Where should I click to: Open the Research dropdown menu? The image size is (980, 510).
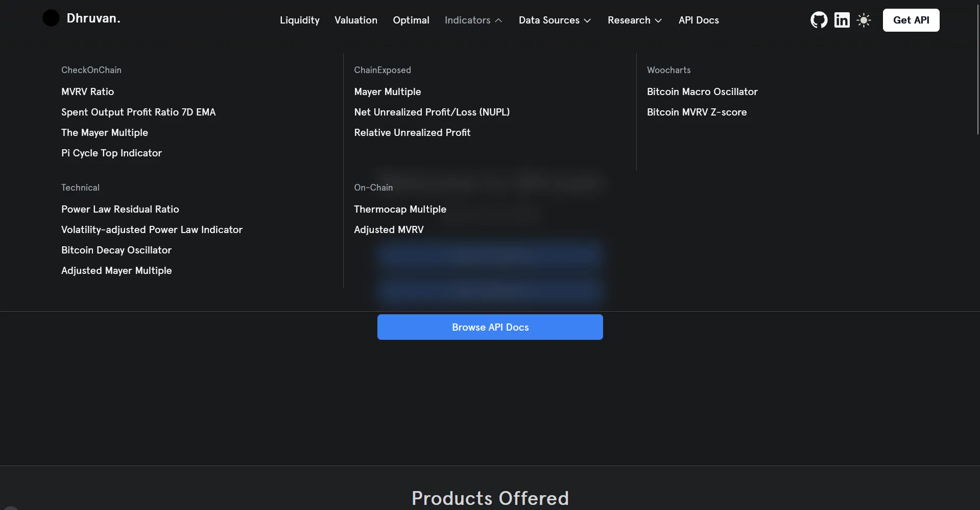pyautogui.click(x=634, y=20)
